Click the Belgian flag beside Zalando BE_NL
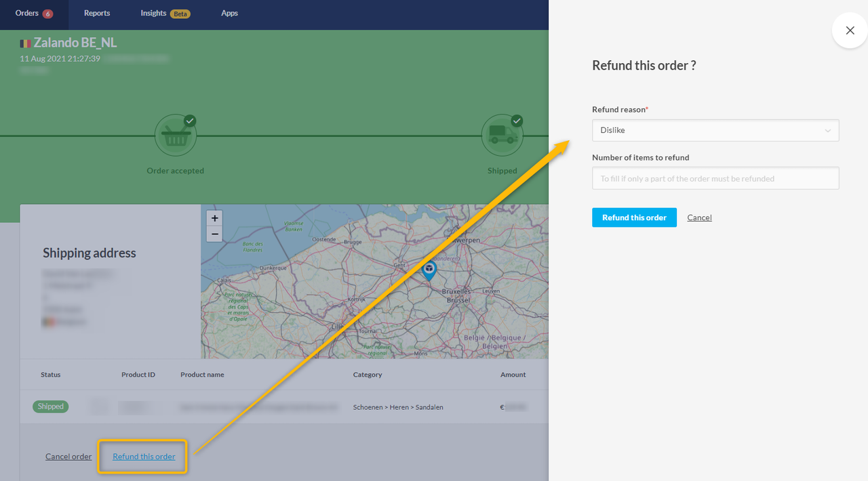The width and height of the screenshot is (868, 481). point(25,43)
